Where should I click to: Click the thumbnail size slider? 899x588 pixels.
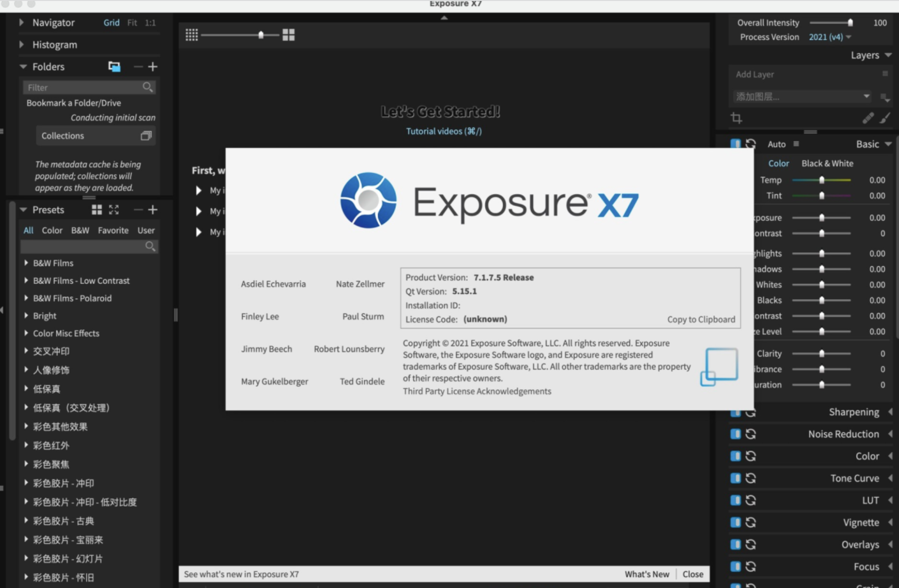tap(240, 35)
